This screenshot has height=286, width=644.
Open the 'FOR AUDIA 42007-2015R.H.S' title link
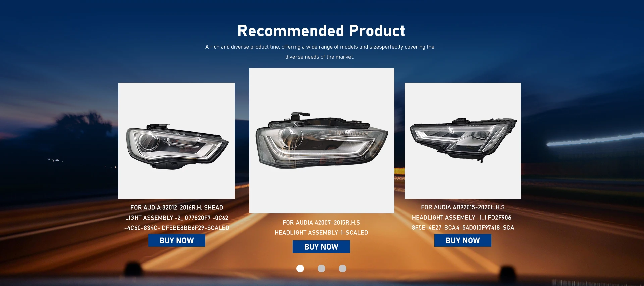click(321, 223)
